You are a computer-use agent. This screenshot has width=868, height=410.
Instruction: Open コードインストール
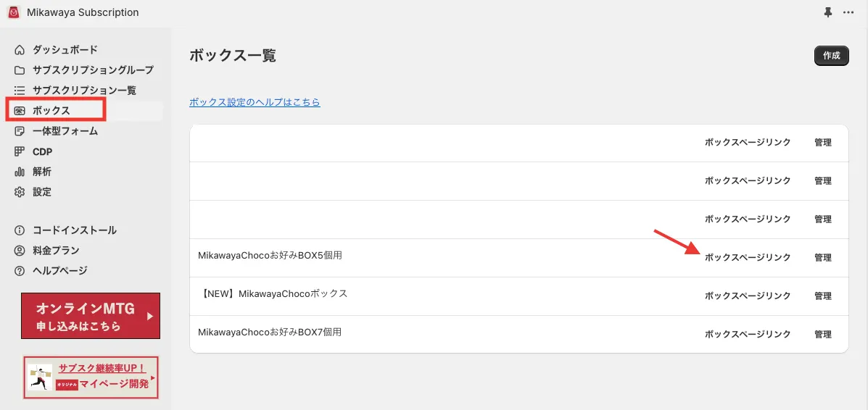[74, 230]
